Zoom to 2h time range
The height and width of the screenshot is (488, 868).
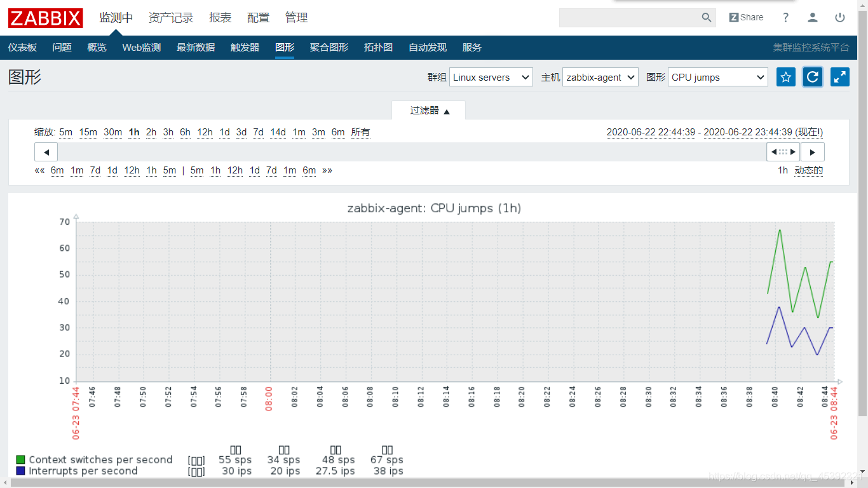[x=151, y=132]
